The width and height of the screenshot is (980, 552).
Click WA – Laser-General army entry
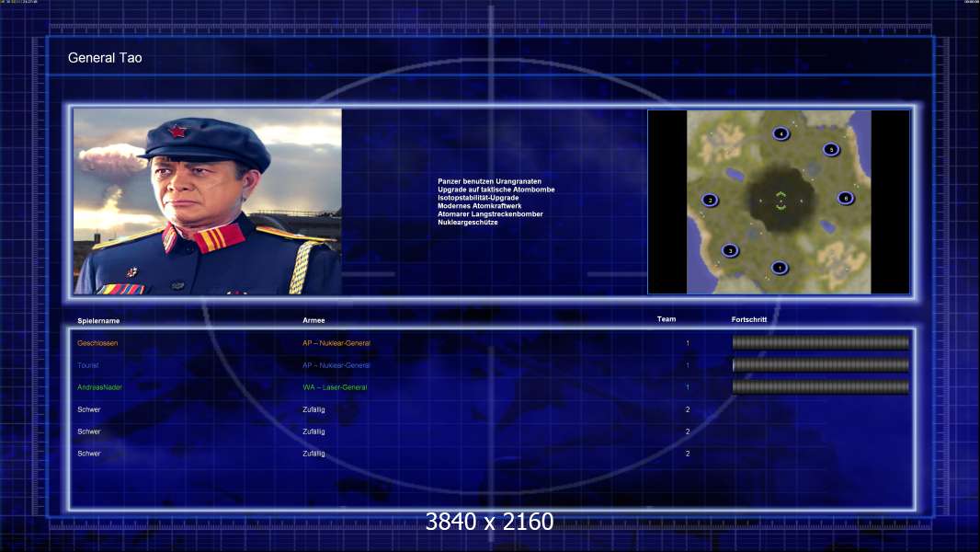click(x=335, y=387)
